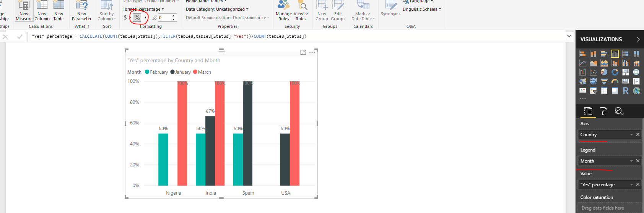
Task: Select R script visual
Action: [626, 90]
